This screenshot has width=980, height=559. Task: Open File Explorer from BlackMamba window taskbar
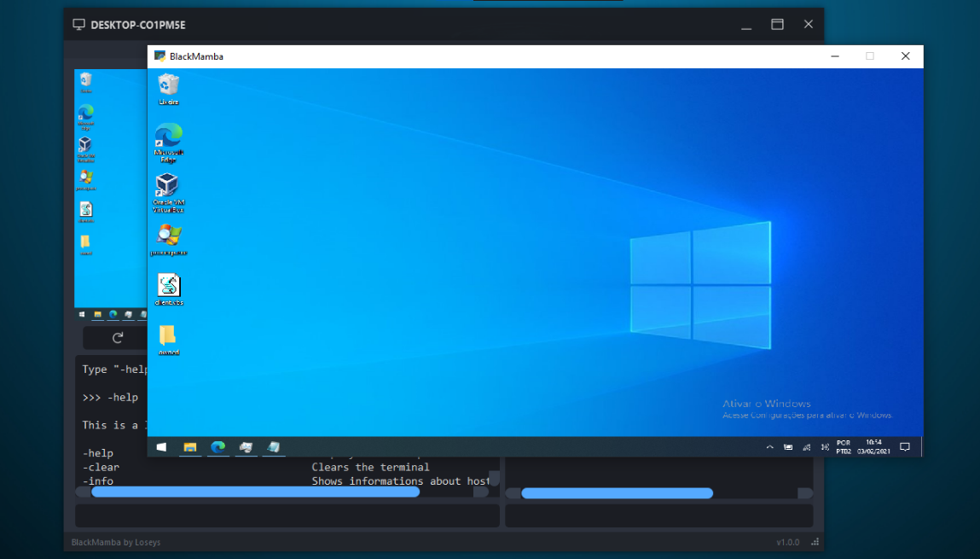click(190, 447)
